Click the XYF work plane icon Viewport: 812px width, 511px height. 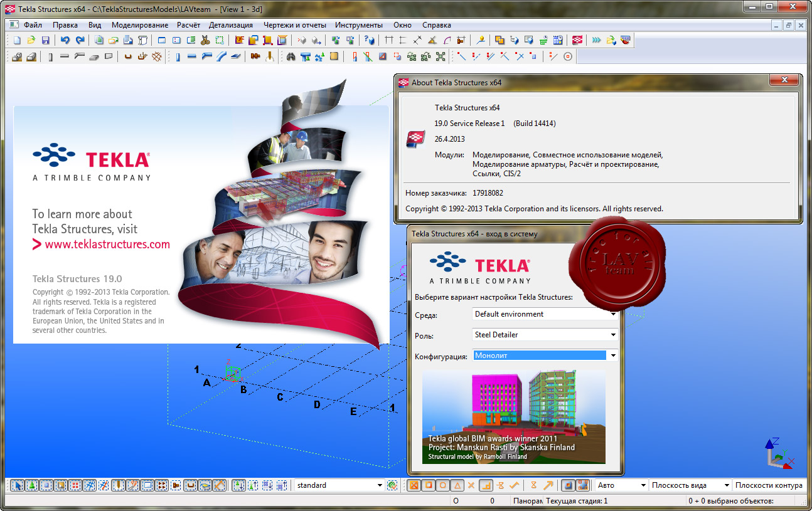point(240,40)
